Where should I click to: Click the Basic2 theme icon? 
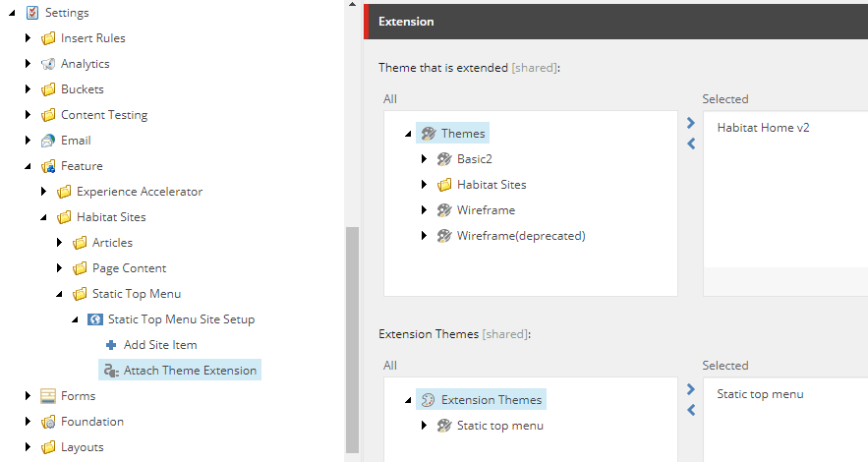coord(444,159)
